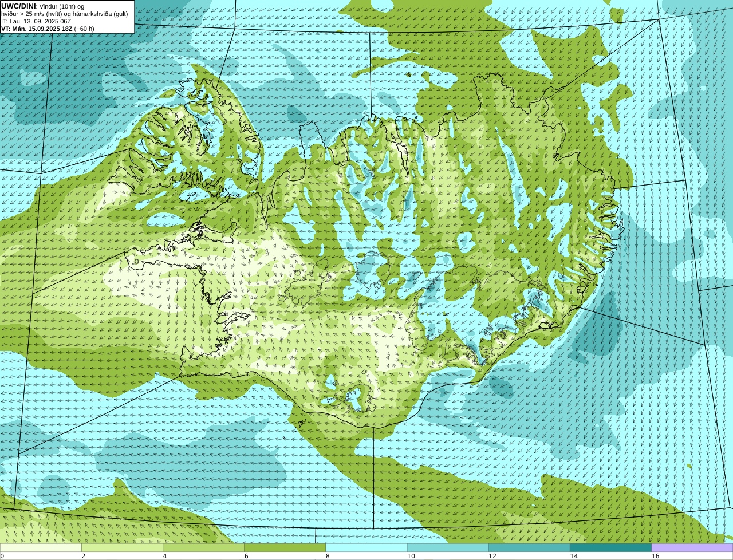
Task: Click the legend scale label "0"
Action: click(2, 556)
